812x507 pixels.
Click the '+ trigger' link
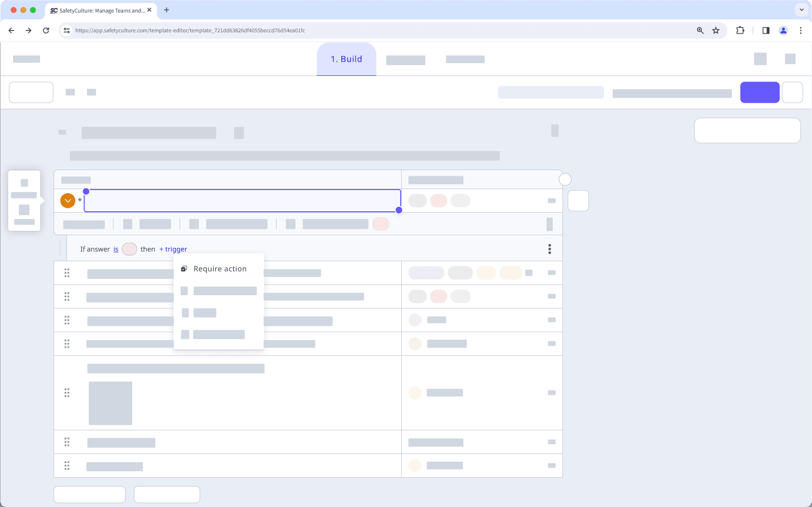tap(173, 249)
